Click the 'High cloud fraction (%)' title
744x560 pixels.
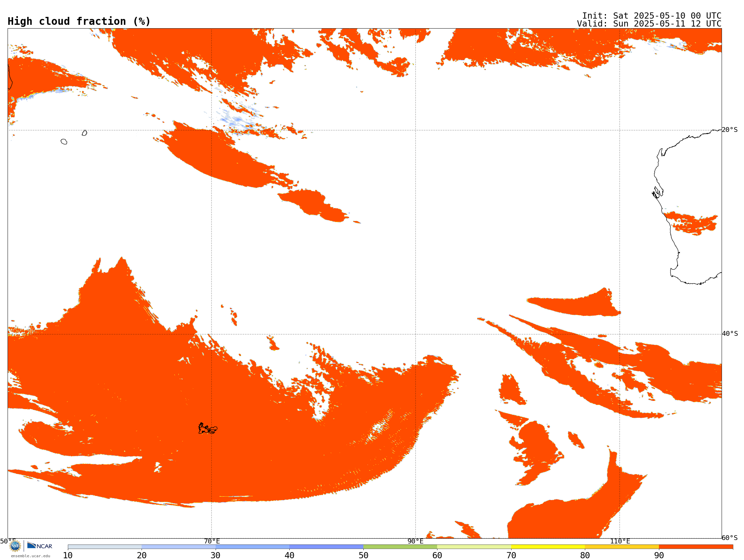pyautogui.click(x=79, y=21)
